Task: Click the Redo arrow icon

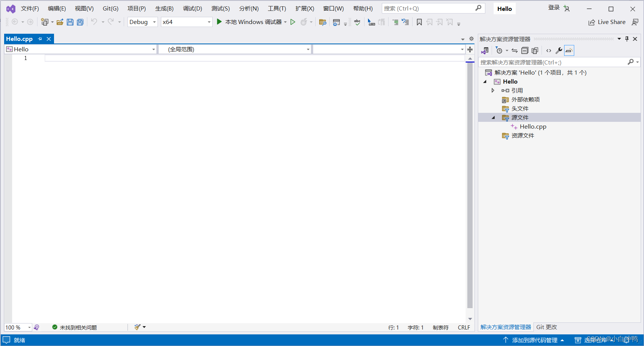Action: [111, 22]
